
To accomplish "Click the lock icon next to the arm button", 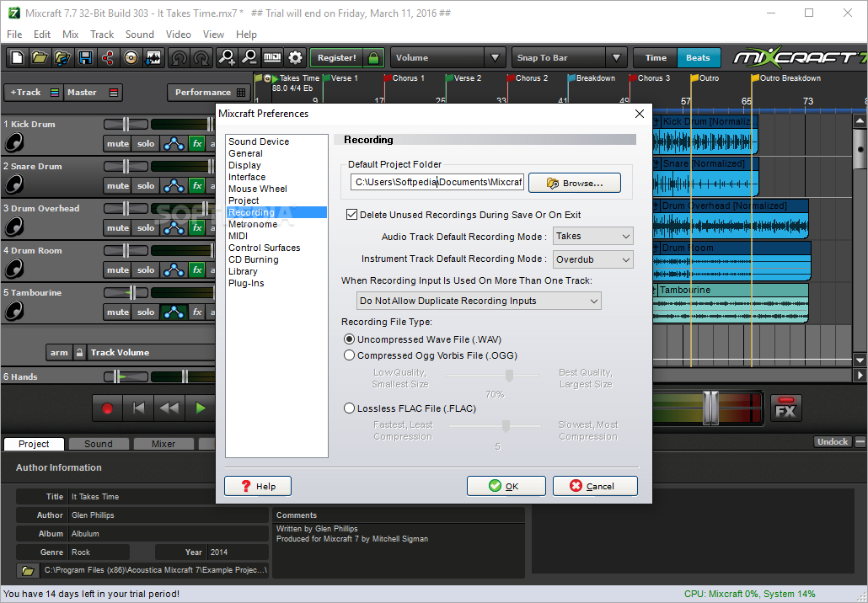I will pos(80,352).
